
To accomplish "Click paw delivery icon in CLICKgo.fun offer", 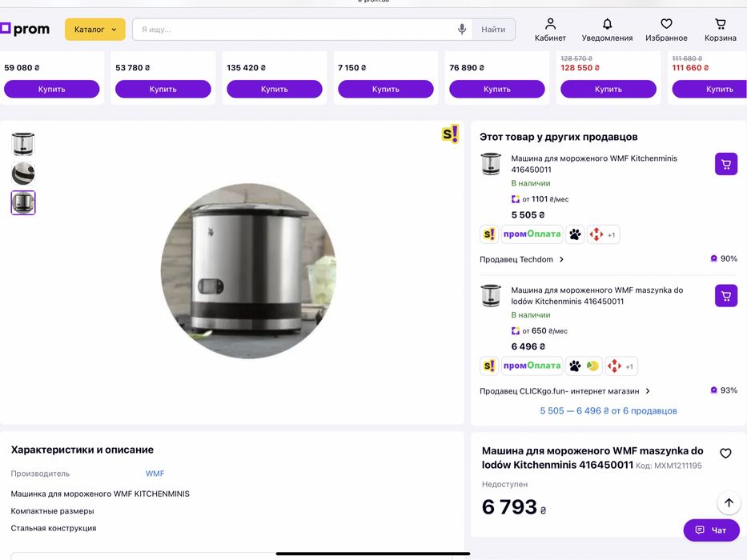I will (x=575, y=366).
